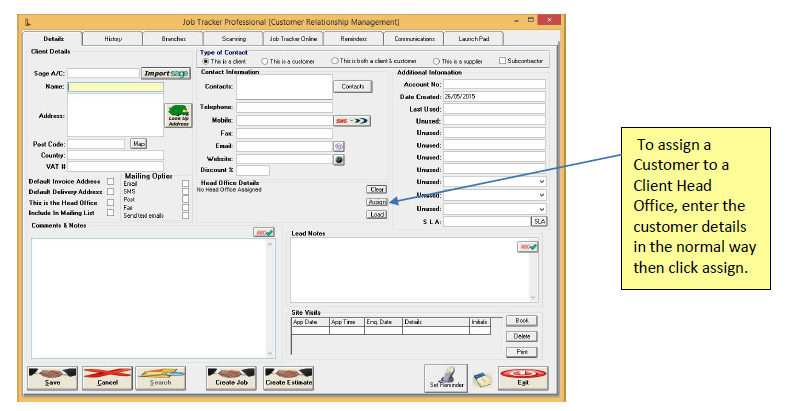Viewport: 804px width, 411px height.
Task: Click the Account No field
Action: pos(494,84)
